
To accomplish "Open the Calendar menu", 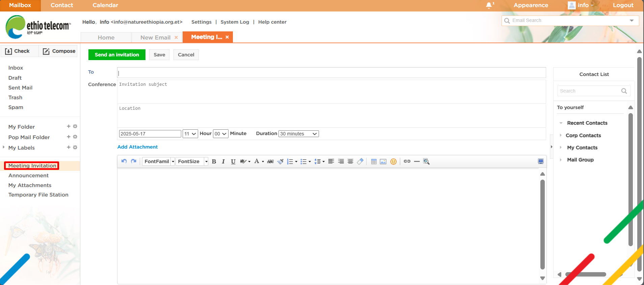I will click(105, 5).
